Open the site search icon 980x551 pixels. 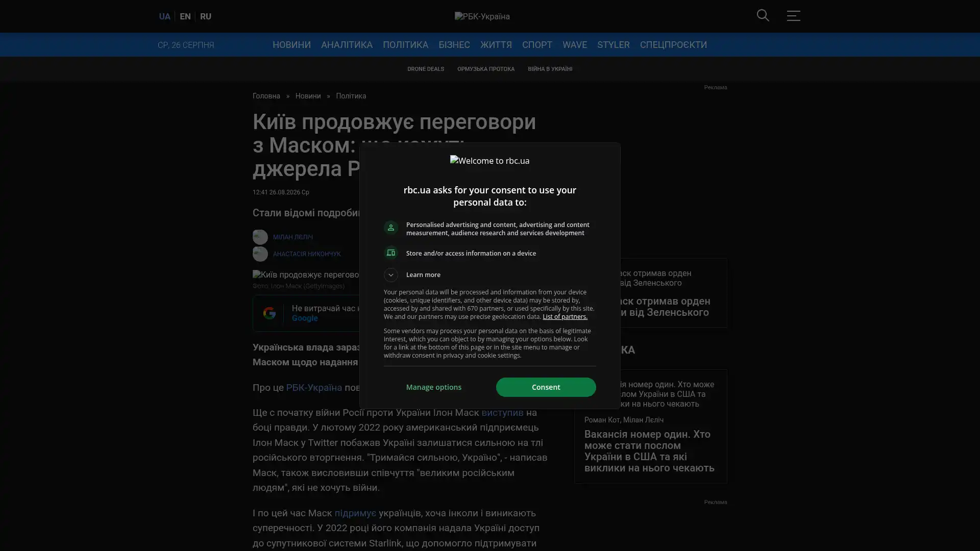click(x=763, y=16)
